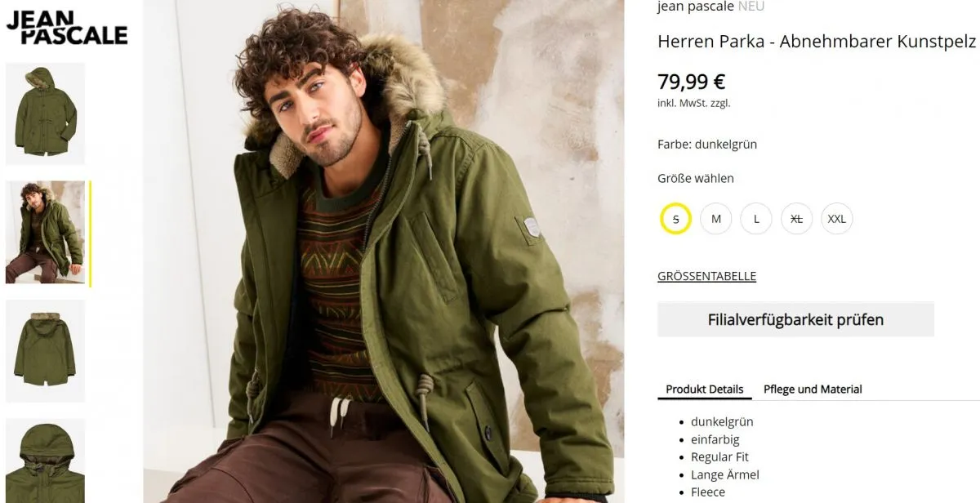This screenshot has width=980, height=503.
Task: Choose size M
Action: click(716, 219)
